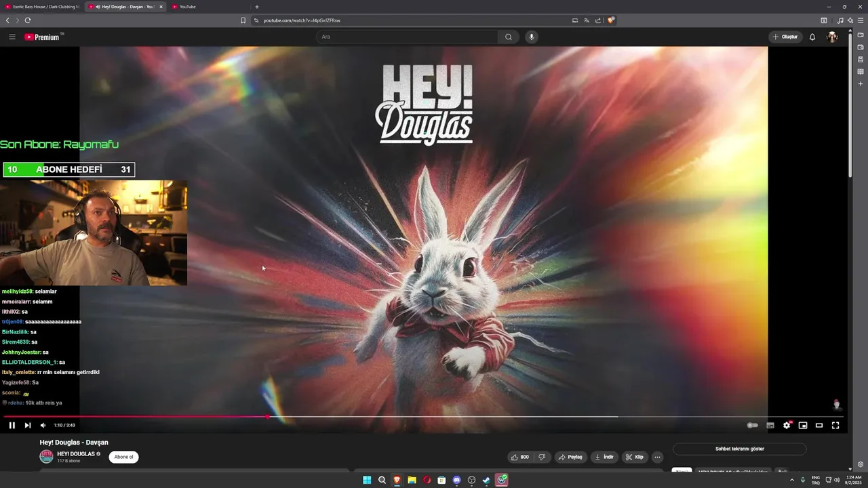Start voice search with microphone
The height and width of the screenshot is (488, 868).
532,37
